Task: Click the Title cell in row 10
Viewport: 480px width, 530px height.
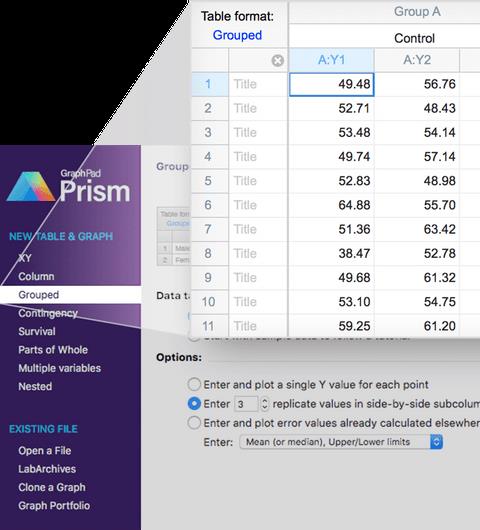Action: click(258, 302)
